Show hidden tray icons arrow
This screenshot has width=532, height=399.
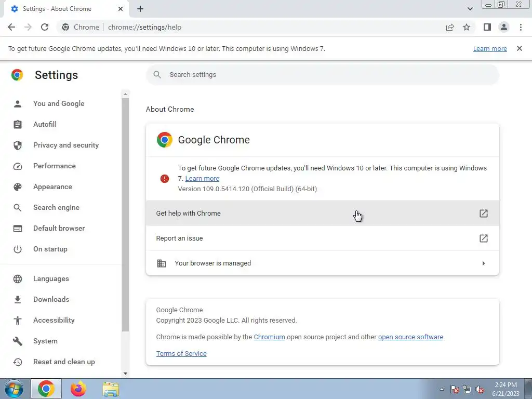pos(442,389)
